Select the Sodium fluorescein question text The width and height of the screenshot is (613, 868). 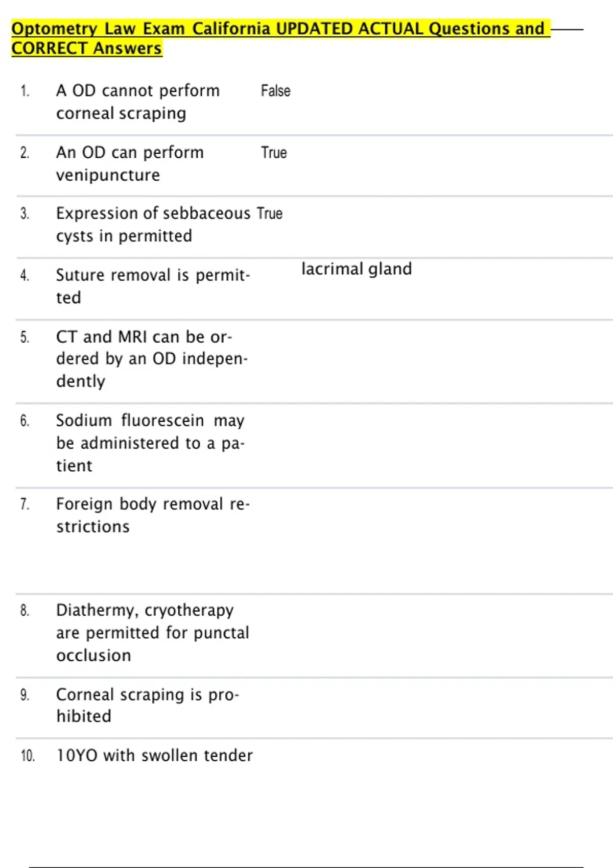(x=150, y=443)
